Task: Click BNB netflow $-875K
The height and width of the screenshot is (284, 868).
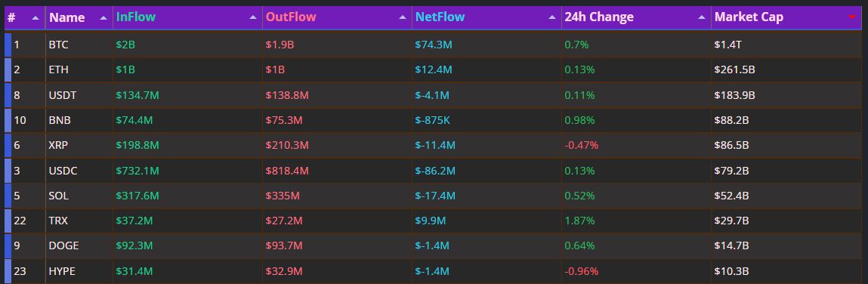Action: (434, 120)
